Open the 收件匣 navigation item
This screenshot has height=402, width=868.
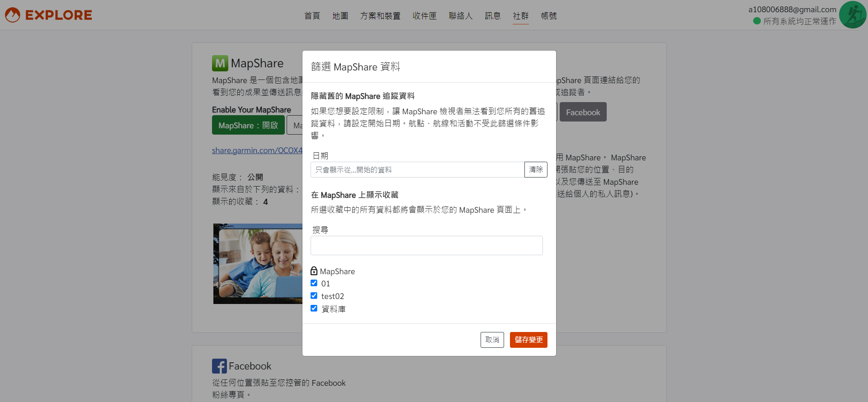425,16
